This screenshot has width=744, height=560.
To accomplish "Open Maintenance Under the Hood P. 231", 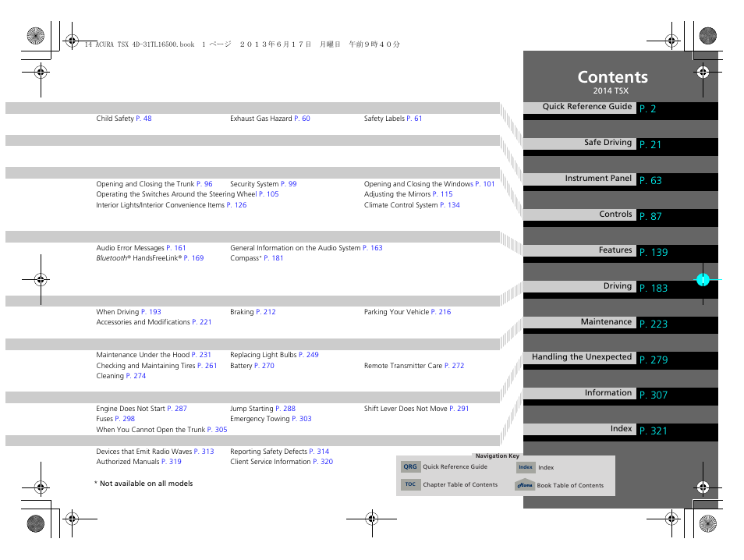I will tap(154, 355).
